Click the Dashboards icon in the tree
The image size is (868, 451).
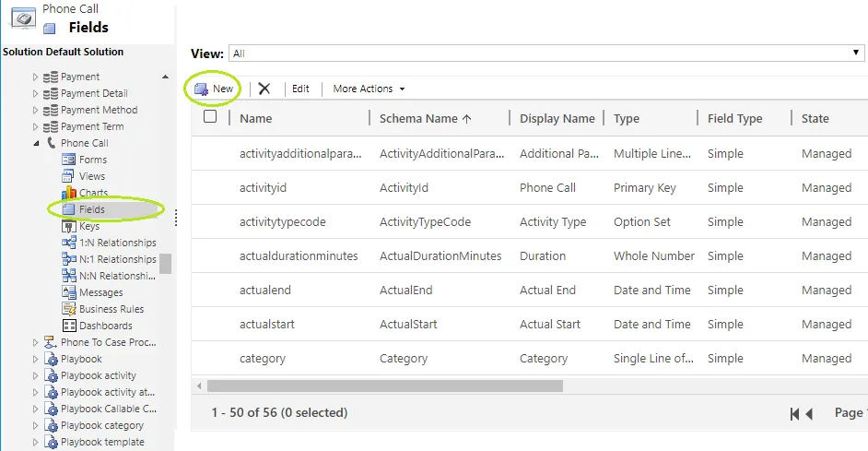(68, 326)
